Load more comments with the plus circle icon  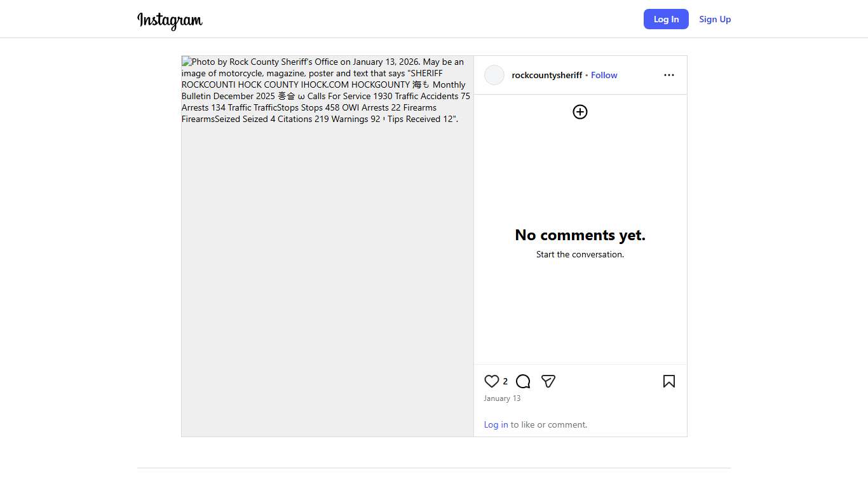(x=580, y=112)
